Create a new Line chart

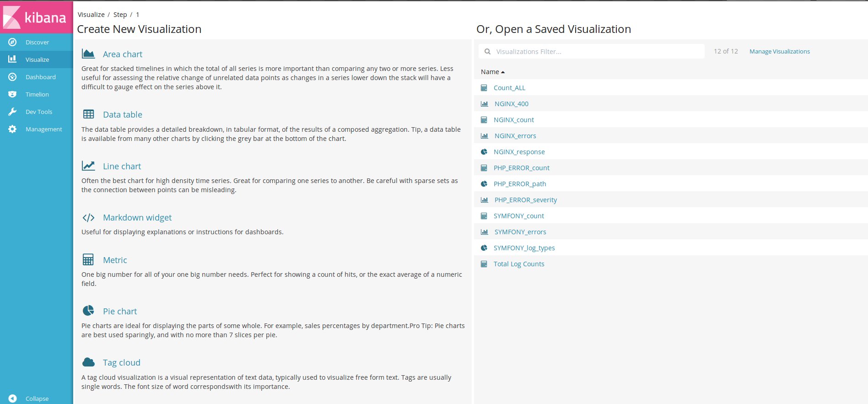tap(122, 166)
